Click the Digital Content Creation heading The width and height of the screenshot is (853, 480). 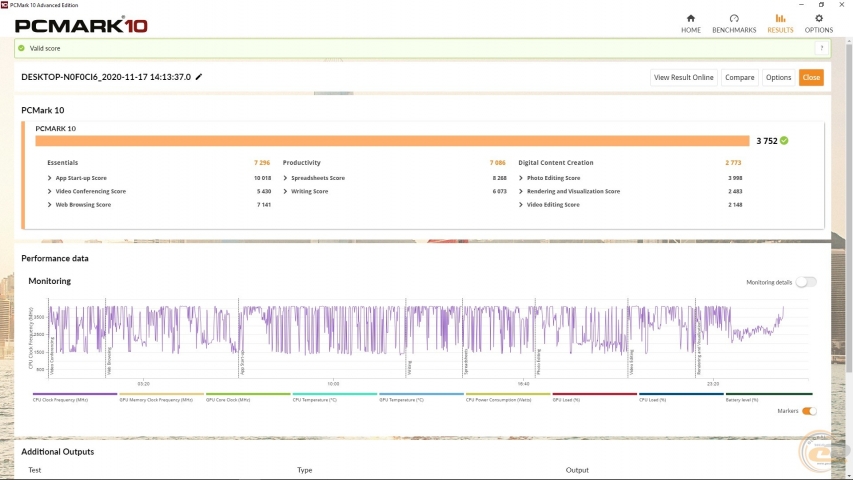point(555,163)
